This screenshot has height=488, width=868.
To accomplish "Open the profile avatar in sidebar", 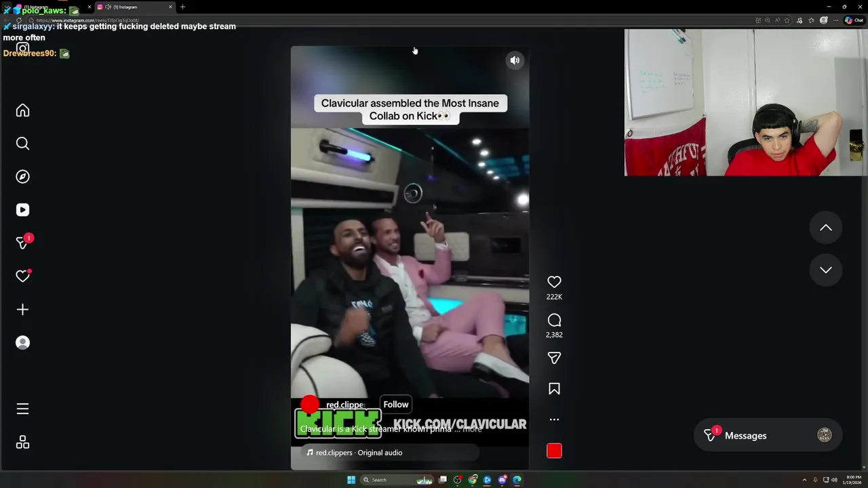I will [22, 343].
